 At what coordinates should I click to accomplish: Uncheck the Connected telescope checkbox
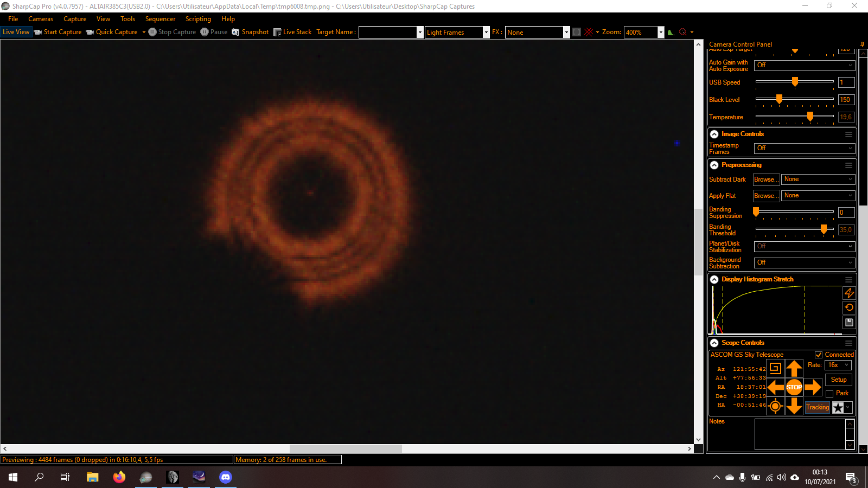[819, 355]
